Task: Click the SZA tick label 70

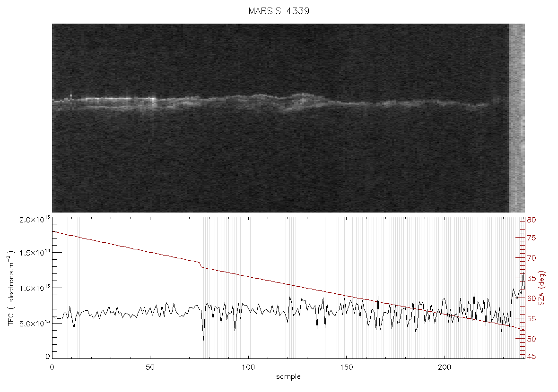Action: (532, 258)
